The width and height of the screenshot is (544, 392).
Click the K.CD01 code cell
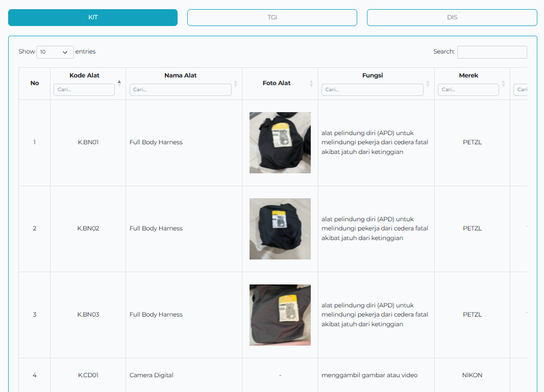(88, 375)
